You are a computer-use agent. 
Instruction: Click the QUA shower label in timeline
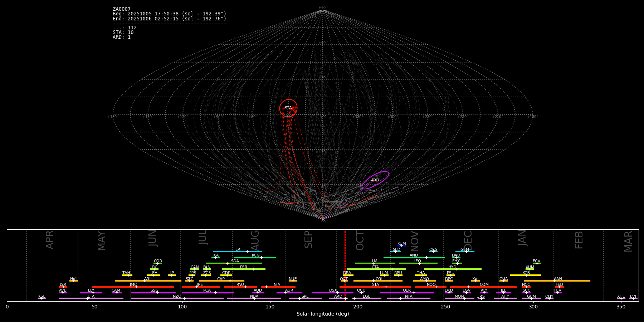pyautogui.click(x=503, y=279)
